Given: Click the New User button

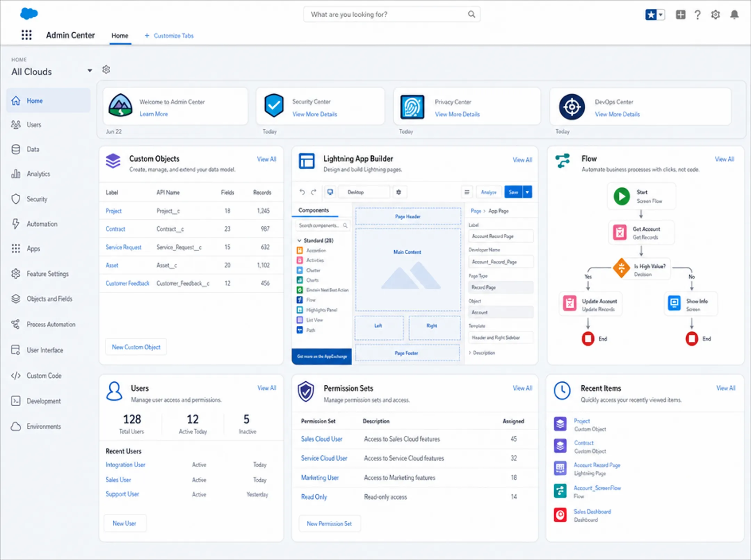Looking at the screenshot, I should pos(124,523).
